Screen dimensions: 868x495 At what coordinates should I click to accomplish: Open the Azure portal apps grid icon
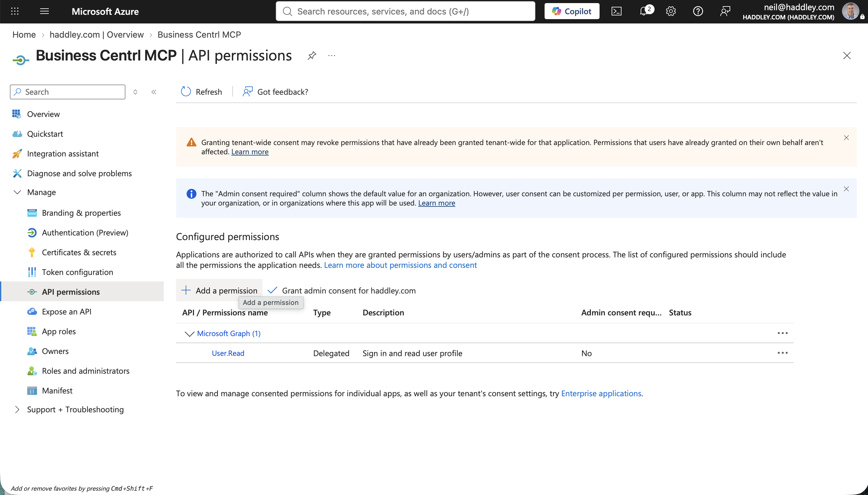tap(15, 11)
